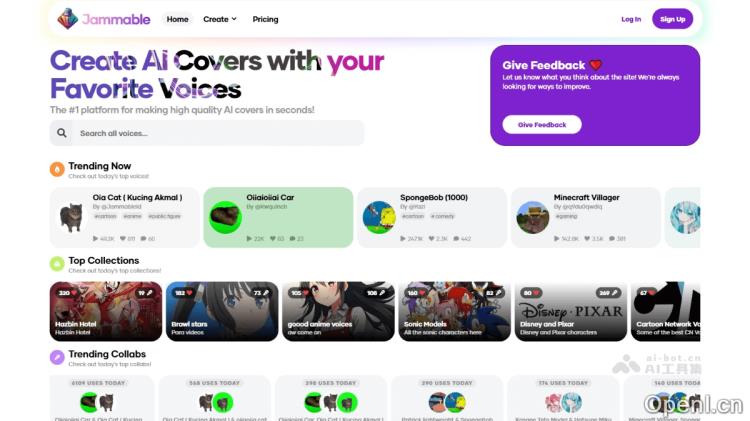
Task: Click the green Top Collections icon
Action: point(57,264)
